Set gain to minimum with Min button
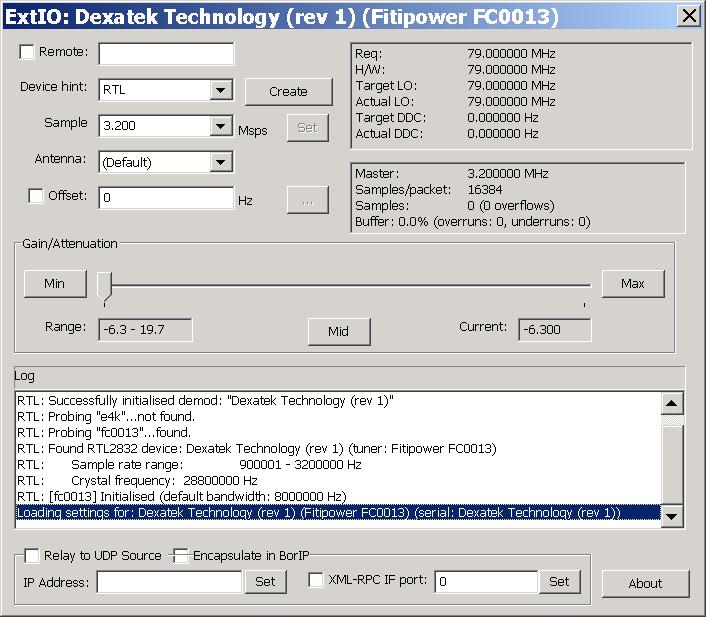707x617 pixels. click(55, 284)
